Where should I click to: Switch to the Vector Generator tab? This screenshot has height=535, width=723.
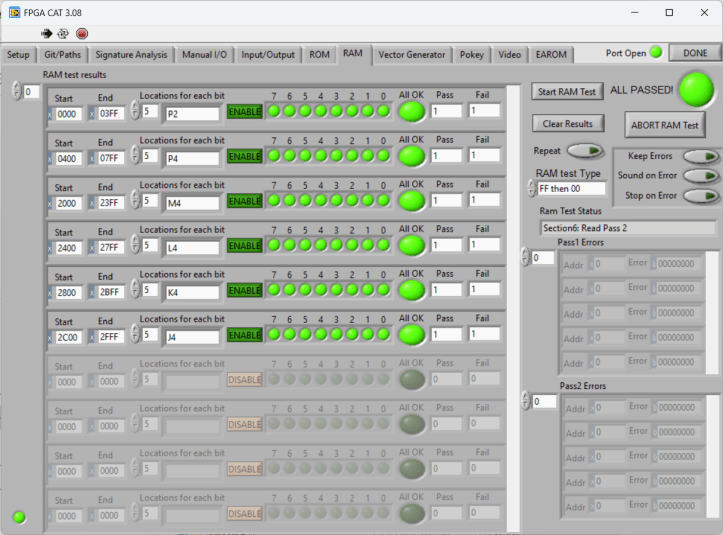coord(411,54)
